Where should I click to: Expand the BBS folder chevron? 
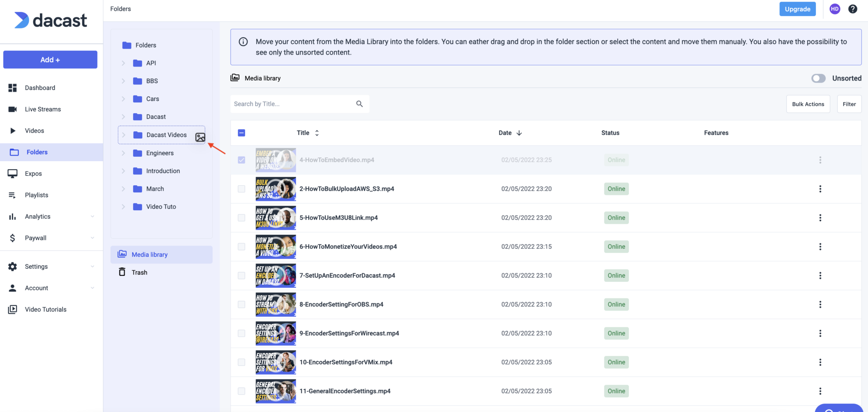tap(123, 81)
